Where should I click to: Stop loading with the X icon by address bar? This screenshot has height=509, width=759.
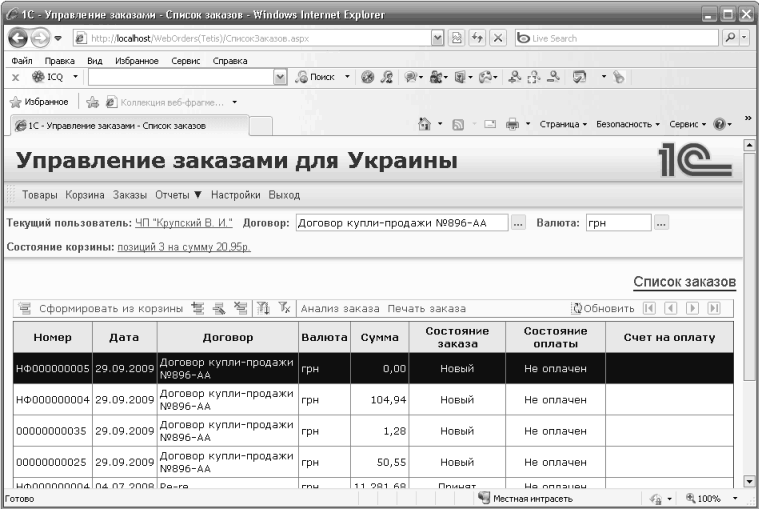coord(498,38)
